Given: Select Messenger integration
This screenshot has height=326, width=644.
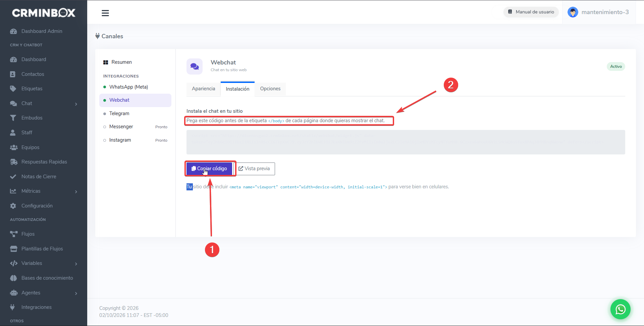Looking at the screenshot, I should [x=135, y=127].
